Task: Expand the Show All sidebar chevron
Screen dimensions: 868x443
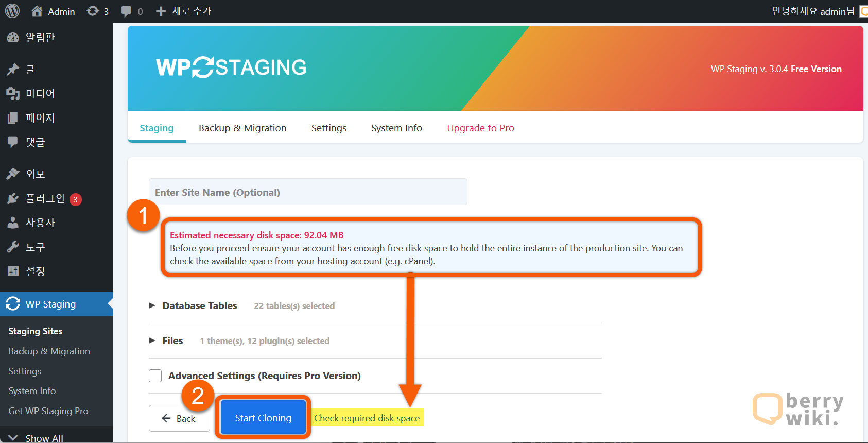Action: [x=13, y=438]
